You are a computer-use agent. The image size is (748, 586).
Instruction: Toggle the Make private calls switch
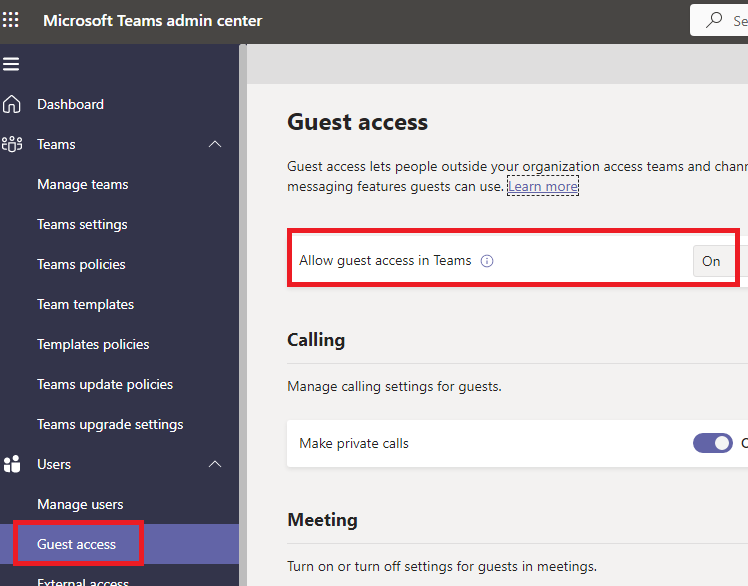click(713, 443)
